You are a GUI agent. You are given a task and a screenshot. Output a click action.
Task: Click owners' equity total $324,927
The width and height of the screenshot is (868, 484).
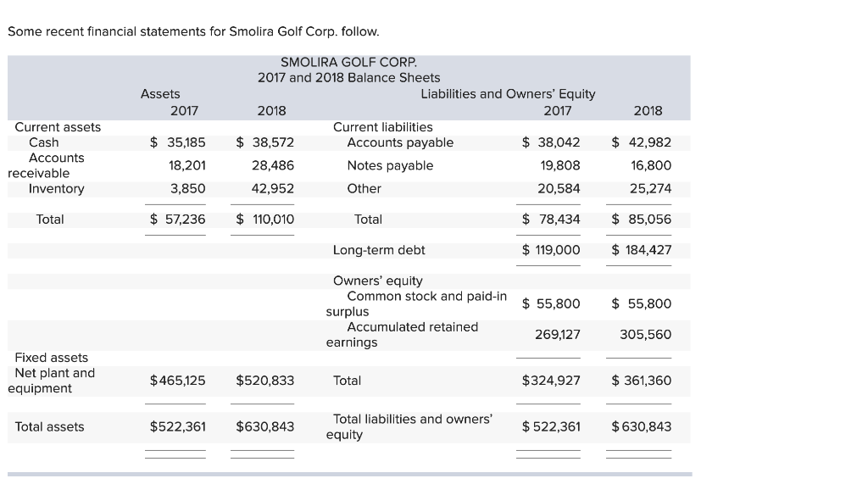tap(551, 381)
